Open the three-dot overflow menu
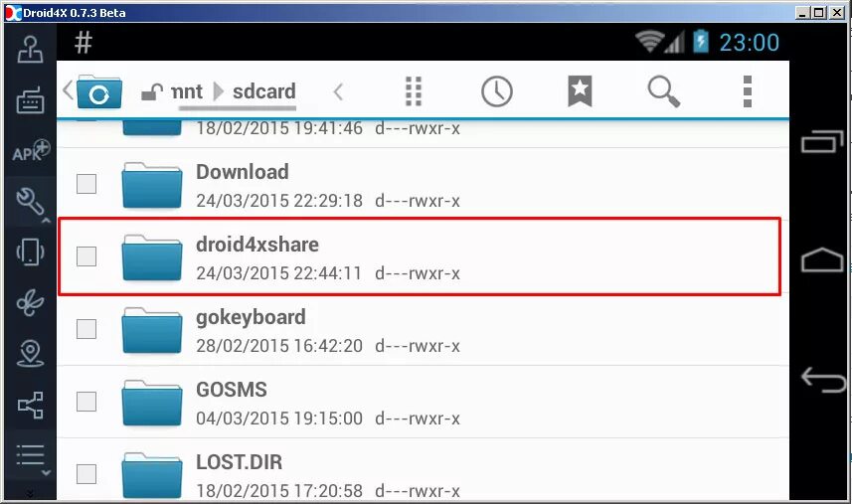The height and width of the screenshot is (504, 852). [x=748, y=91]
